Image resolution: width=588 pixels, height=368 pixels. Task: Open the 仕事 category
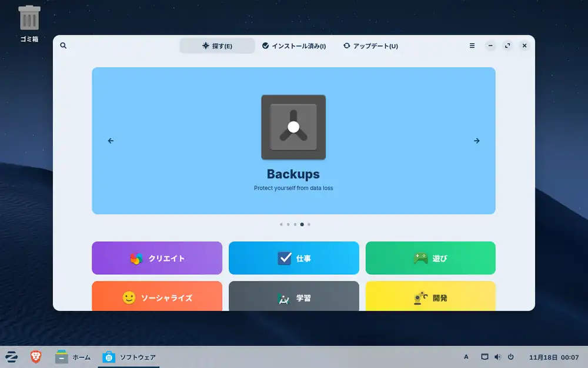click(x=294, y=258)
